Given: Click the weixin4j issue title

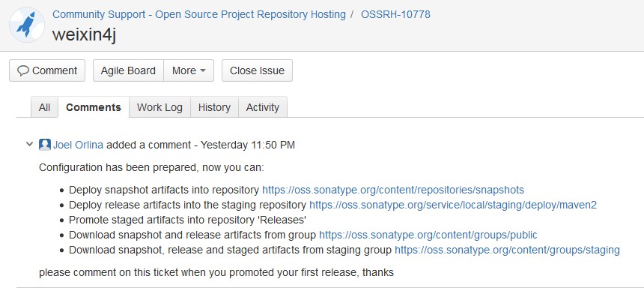Looking at the screenshot, I should (84, 35).
